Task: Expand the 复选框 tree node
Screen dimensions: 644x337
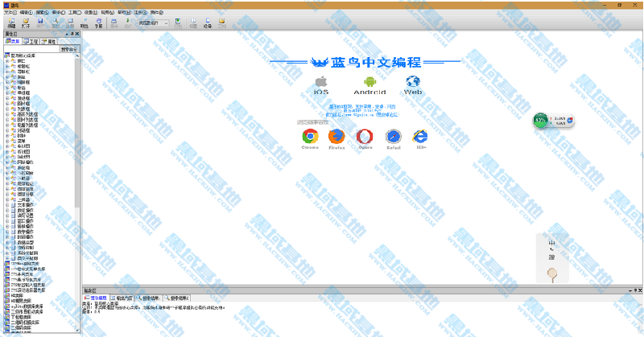Action: point(7,98)
